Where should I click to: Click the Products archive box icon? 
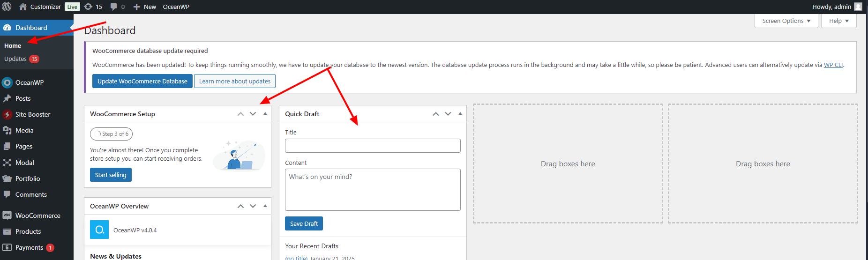click(7, 231)
